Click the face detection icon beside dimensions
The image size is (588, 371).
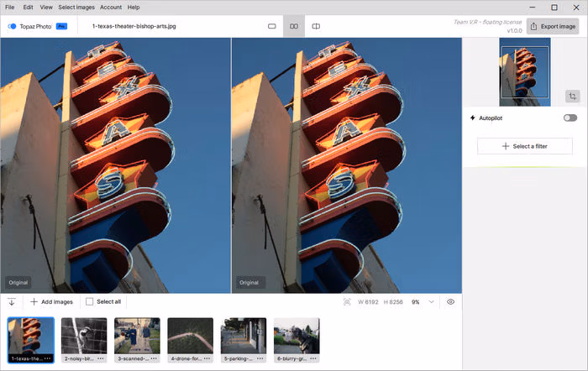point(347,302)
